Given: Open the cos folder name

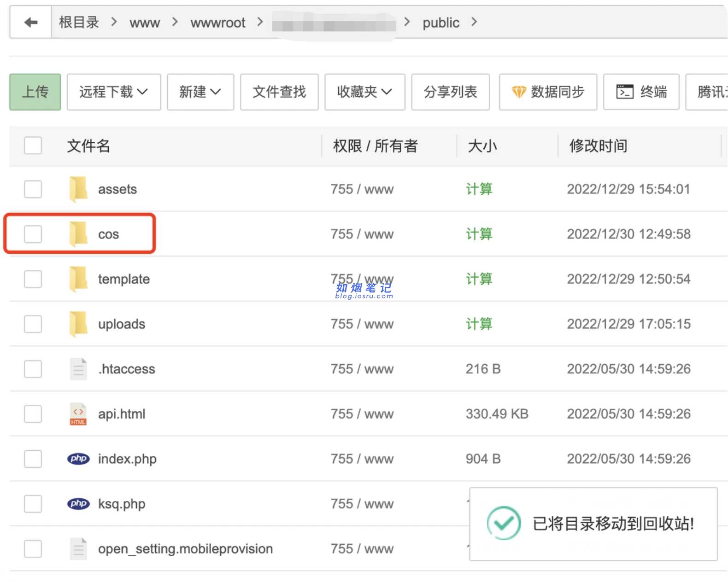Looking at the screenshot, I should point(109,234).
